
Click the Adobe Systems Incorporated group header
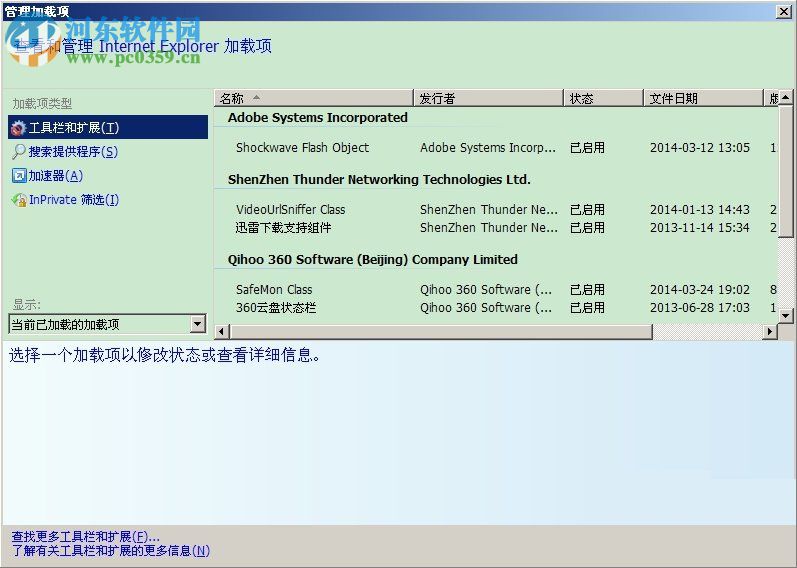coord(318,117)
